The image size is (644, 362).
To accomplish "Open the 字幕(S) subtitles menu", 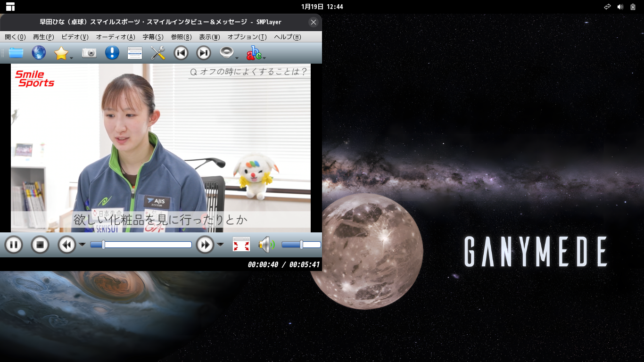I will tap(153, 37).
